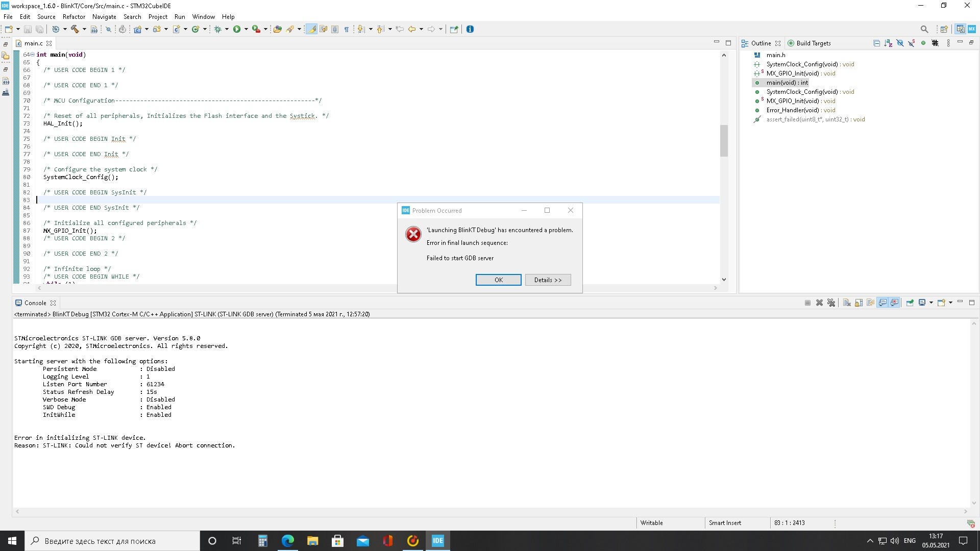The width and height of the screenshot is (980, 551).
Task: Toggle Show Whitespace Characters pilcrow icon
Action: (x=347, y=29)
